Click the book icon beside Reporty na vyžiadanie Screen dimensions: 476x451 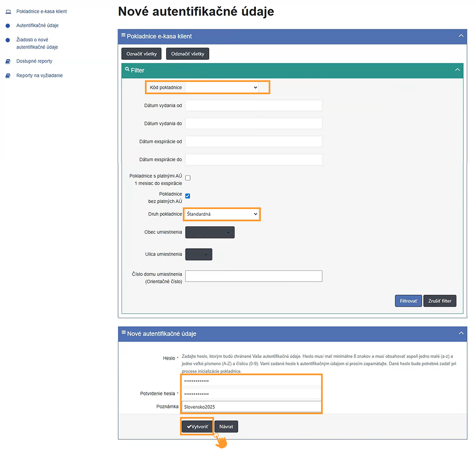pyautogui.click(x=8, y=76)
